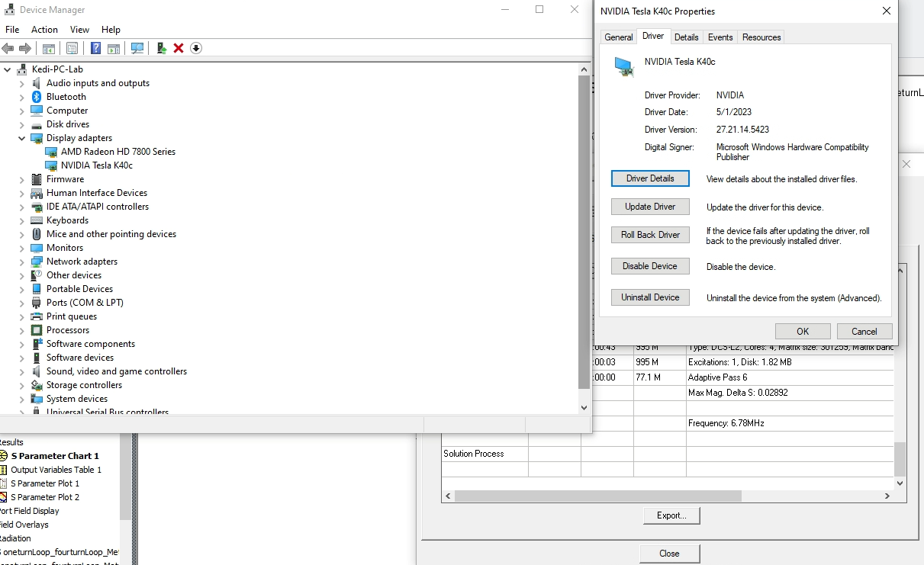Expand the Storage controllers category
This screenshot has height=565, width=924.
[x=22, y=385]
